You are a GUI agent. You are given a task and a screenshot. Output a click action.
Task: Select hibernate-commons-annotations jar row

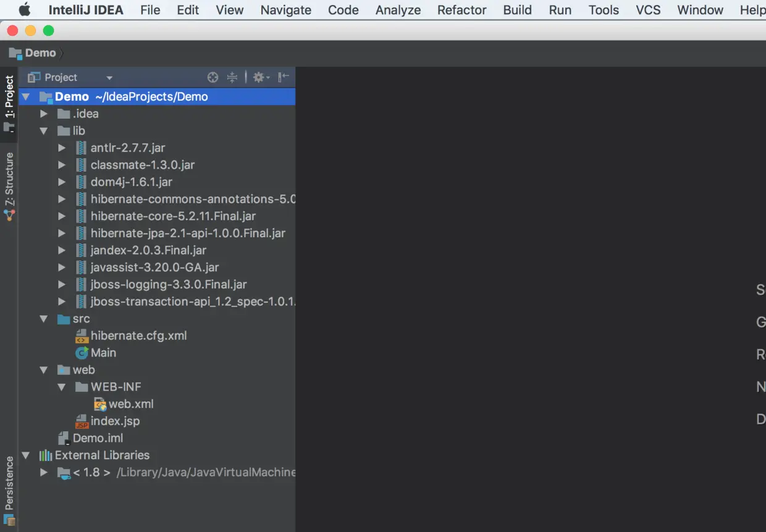pos(157,199)
